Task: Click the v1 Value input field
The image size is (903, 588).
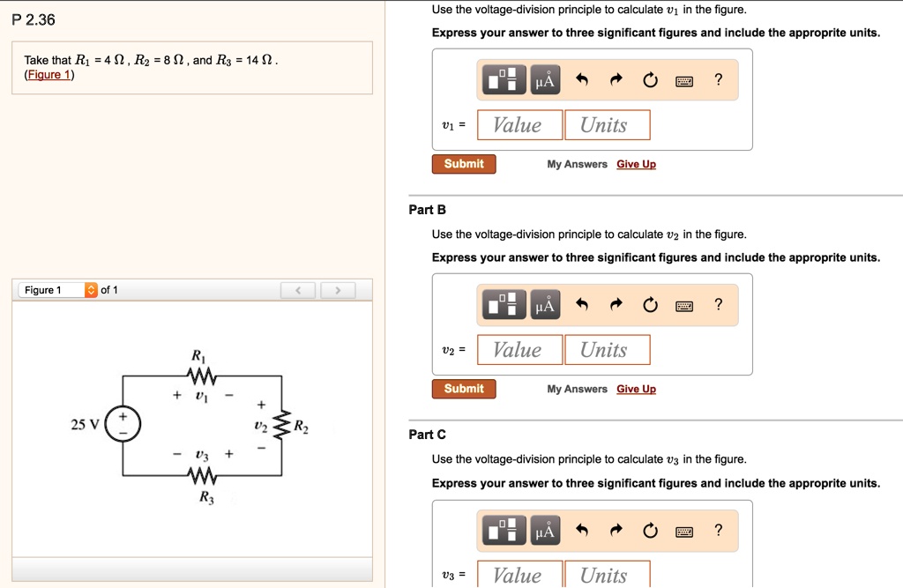Action: tap(519, 125)
